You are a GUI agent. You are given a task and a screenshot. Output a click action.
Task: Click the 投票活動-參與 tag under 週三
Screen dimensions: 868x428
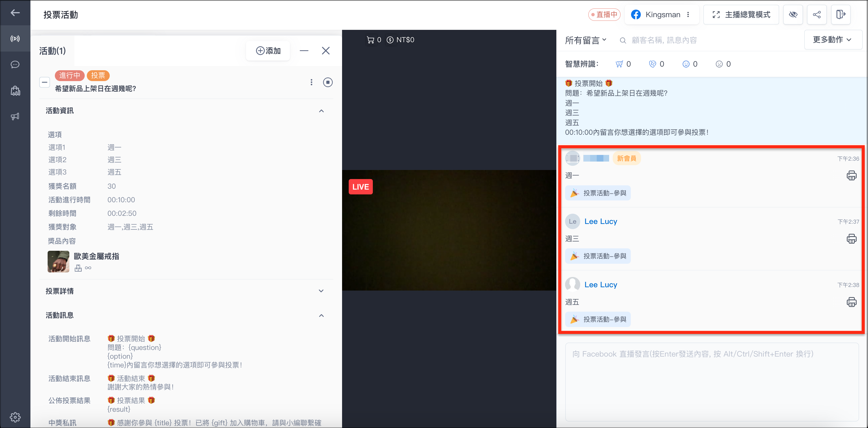click(x=598, y=256)
